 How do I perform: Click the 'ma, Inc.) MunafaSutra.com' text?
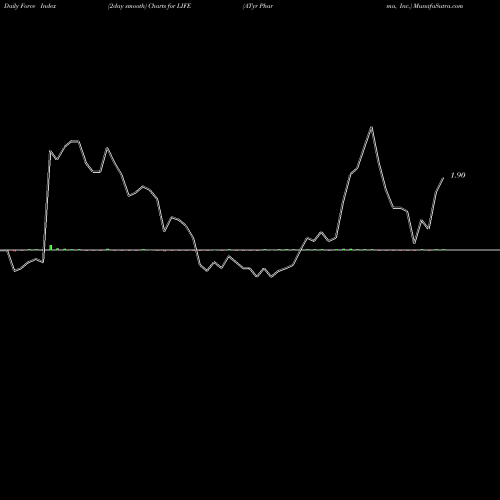[x=425, y=6]
